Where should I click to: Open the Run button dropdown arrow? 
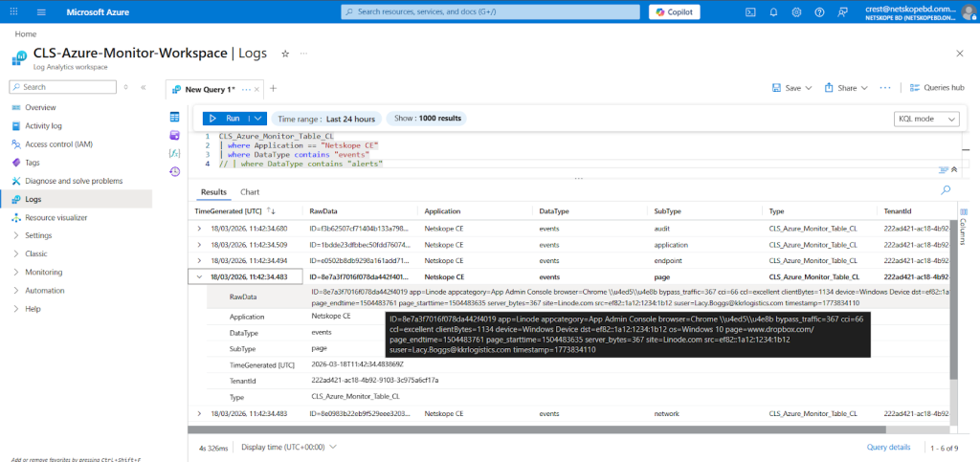click(x=258, y=119)
